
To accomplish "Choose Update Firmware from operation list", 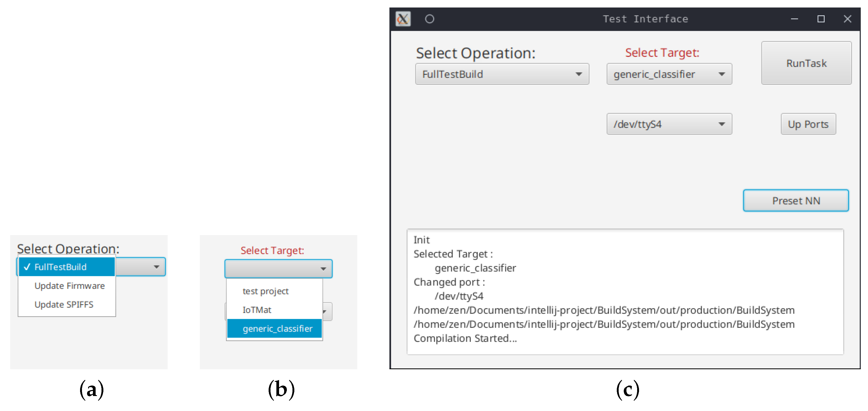I will click(69, 286).
